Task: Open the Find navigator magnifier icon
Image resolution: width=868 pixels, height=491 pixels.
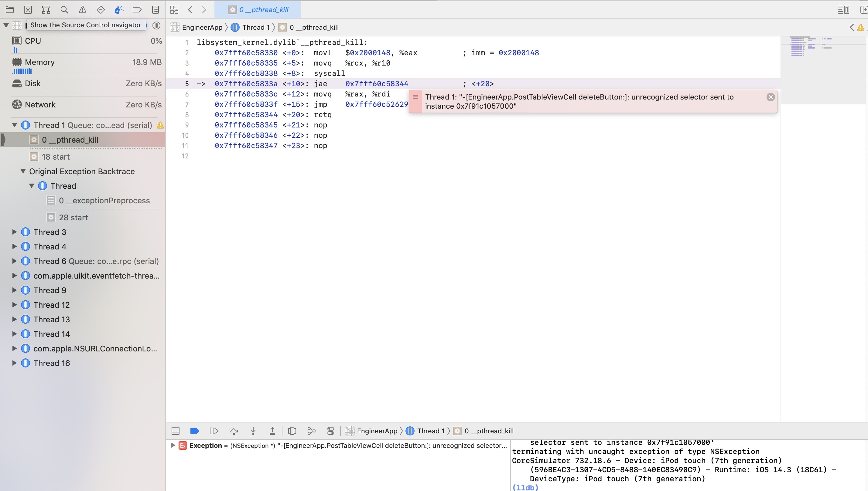Action: point(64,10)
